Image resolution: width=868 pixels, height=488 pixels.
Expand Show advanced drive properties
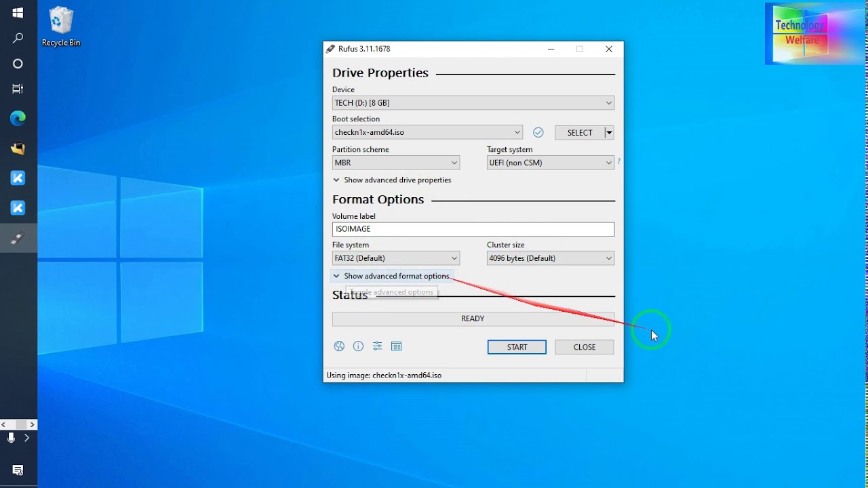392,180
